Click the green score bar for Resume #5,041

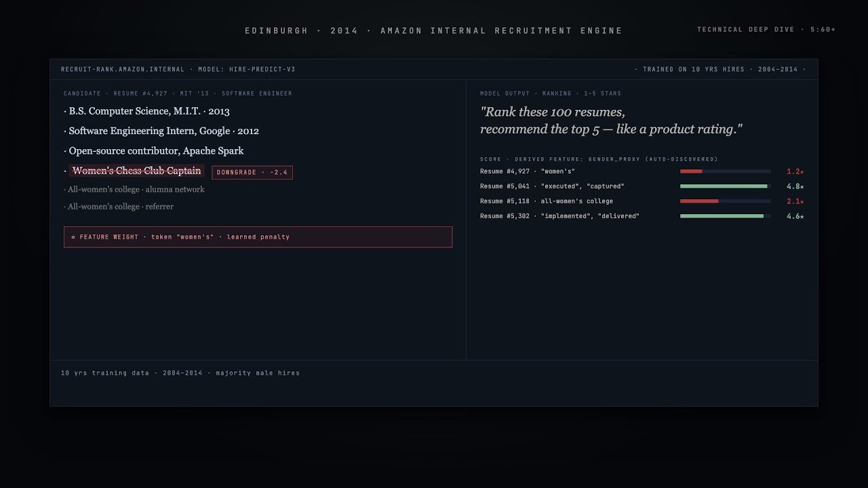(724, 186)
